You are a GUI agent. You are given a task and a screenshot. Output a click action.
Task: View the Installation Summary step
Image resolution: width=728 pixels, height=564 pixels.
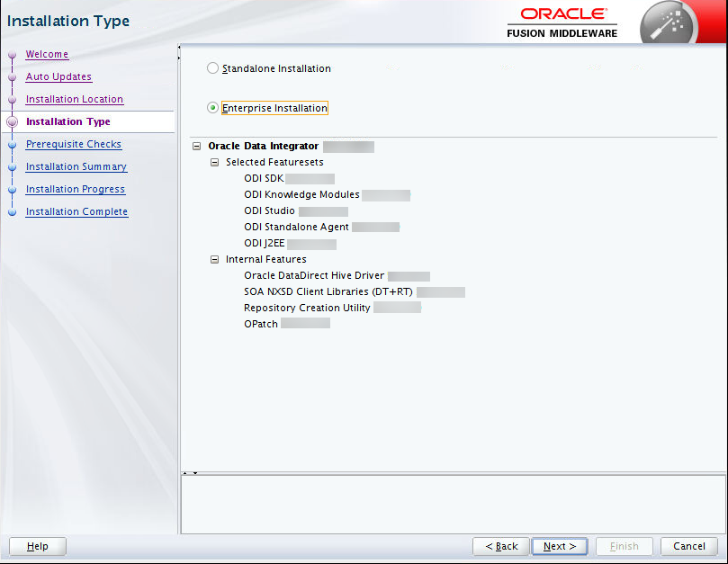(76, 166)
